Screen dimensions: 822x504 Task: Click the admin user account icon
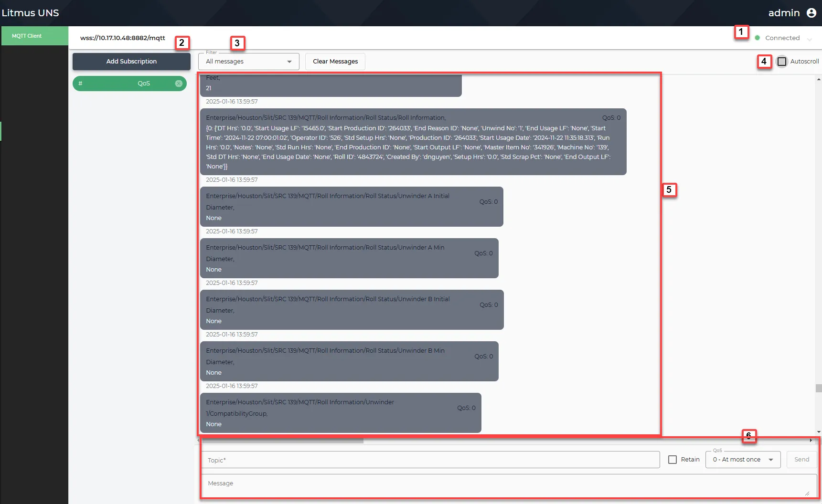pos(811,13)
